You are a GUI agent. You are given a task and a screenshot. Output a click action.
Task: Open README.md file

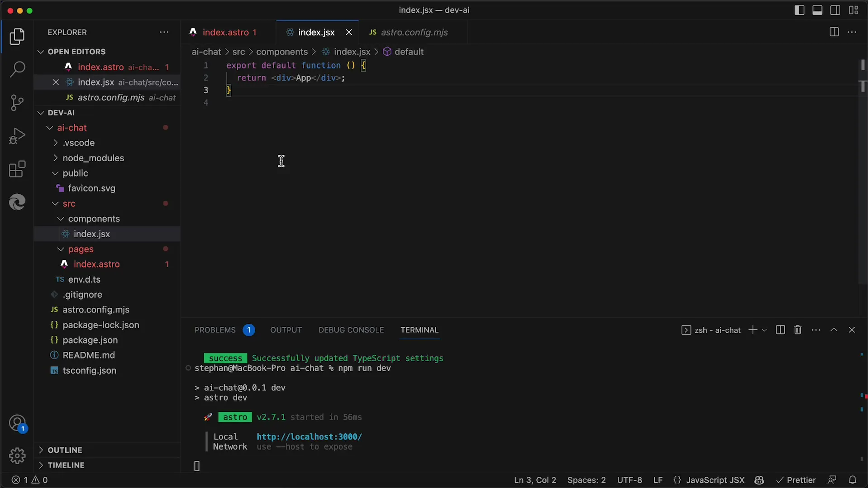(x=89, y=355)
